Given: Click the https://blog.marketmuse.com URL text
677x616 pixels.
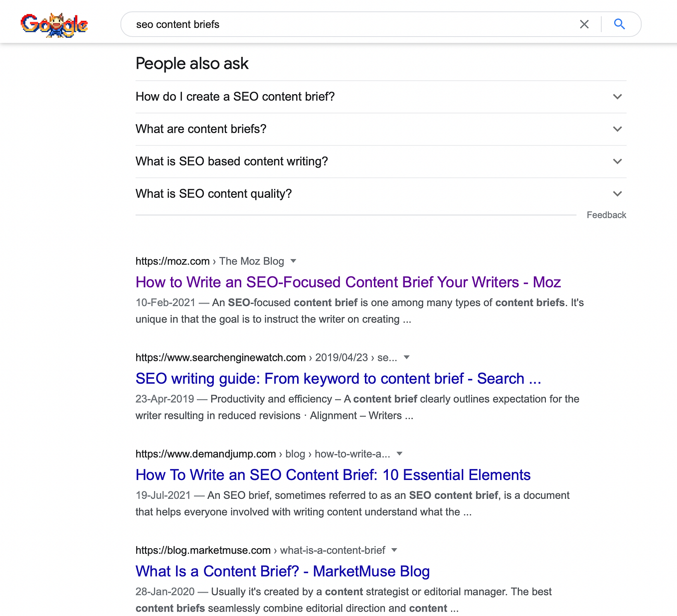Looking at the screenshot, I should coord(203,550).
